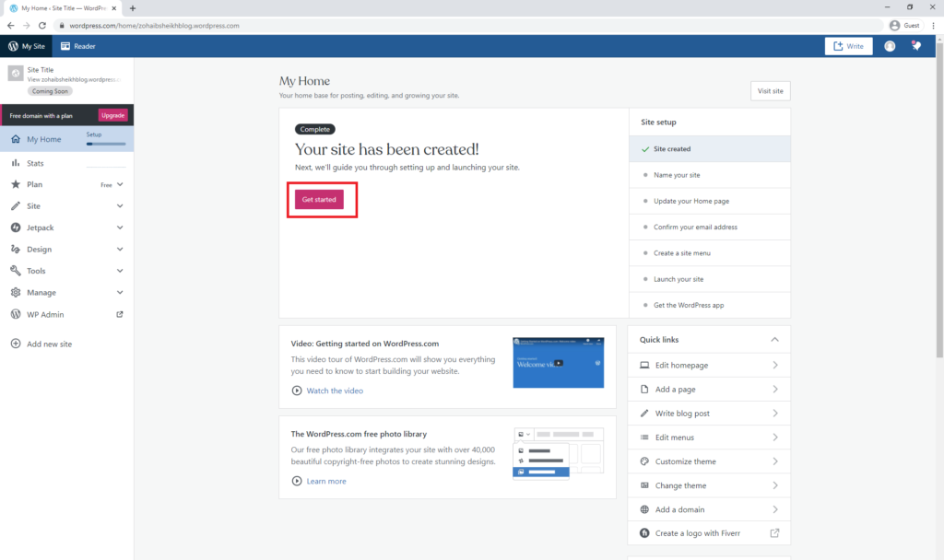The height and width of the screenshot is (560, 944).
Task: Open the notifications bell icon
Action: tap(916, 46)
